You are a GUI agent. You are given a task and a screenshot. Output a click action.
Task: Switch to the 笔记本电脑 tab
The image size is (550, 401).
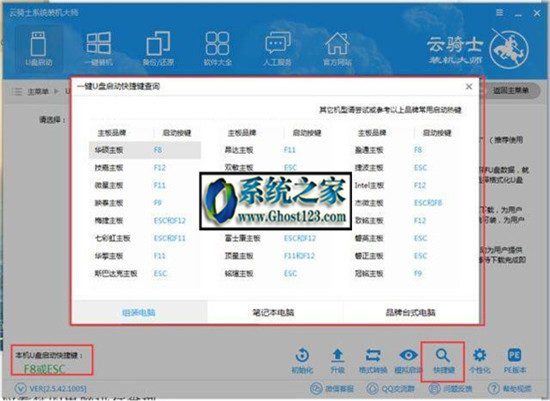273,312
